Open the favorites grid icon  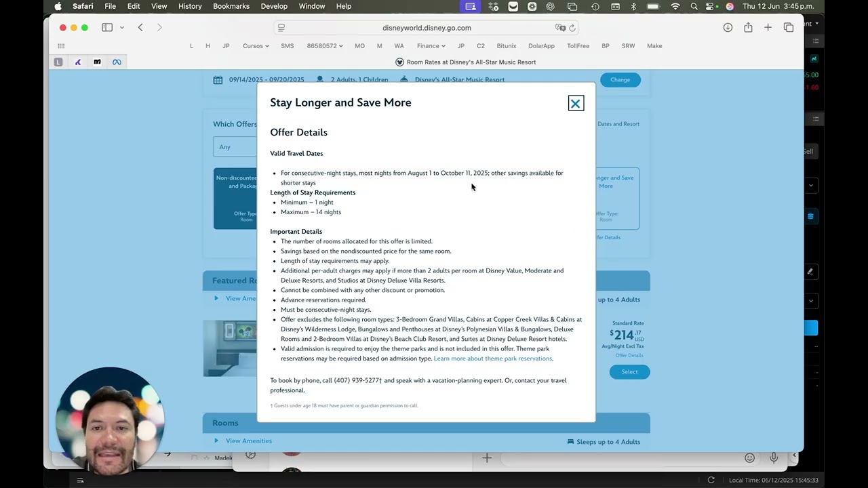coord(61,46)
